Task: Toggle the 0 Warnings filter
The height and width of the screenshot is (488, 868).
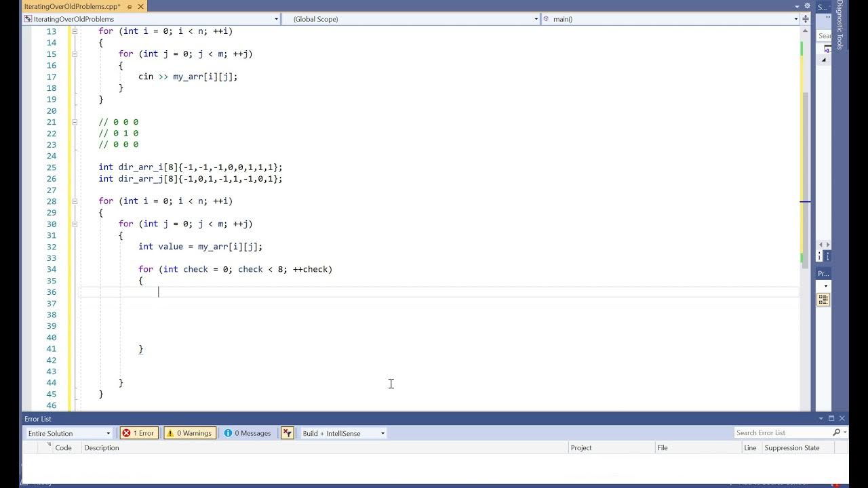Action: 190,433
